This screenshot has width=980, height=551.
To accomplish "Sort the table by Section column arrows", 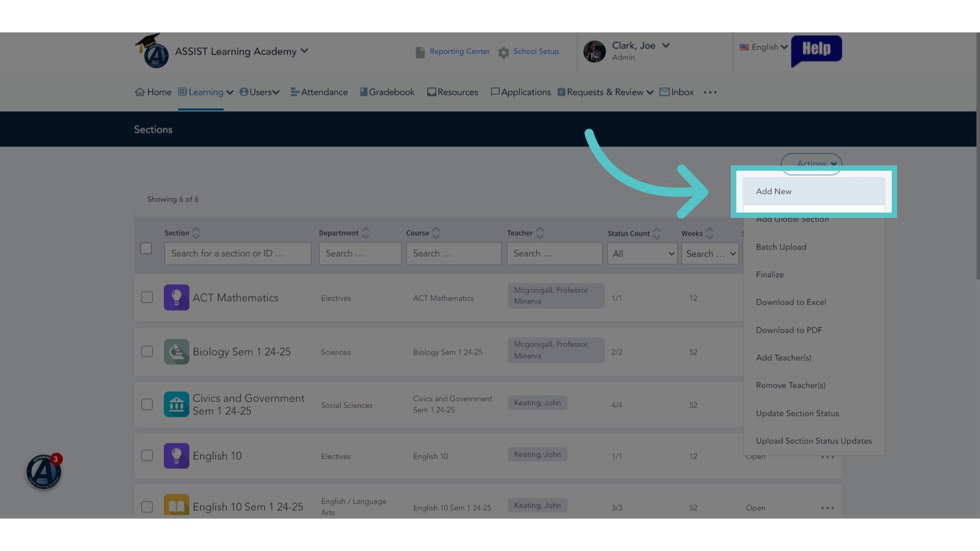I will click(196, 233).
